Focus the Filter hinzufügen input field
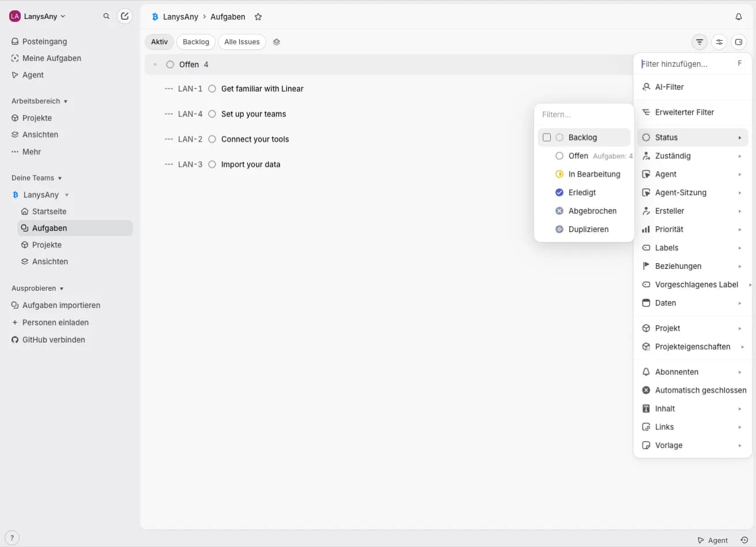Viewport: 756px width, 547px height. 686,64
